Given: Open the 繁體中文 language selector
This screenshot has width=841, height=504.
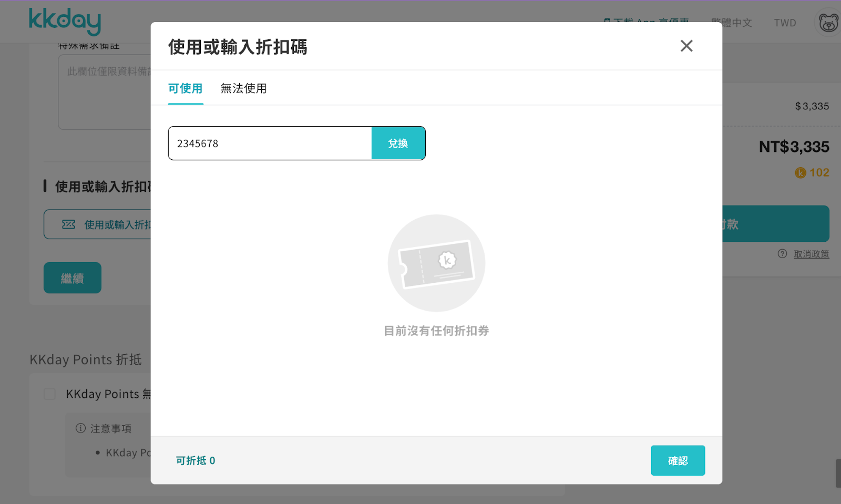Looking at the screenshot, I should point(731,23).
